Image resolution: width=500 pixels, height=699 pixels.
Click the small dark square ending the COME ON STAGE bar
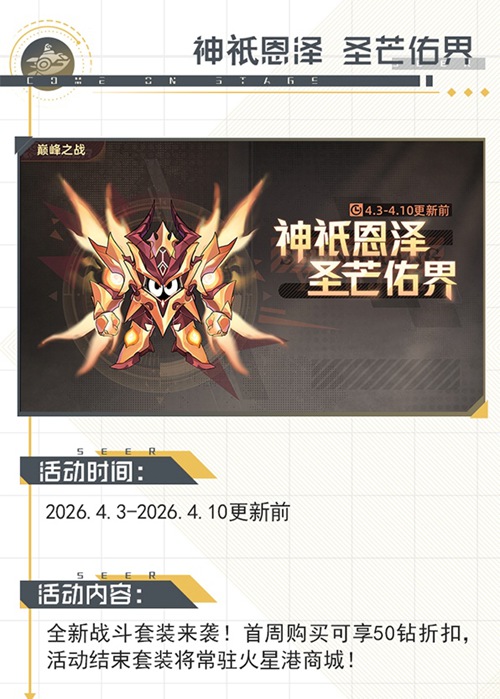[x=429, y=81]
